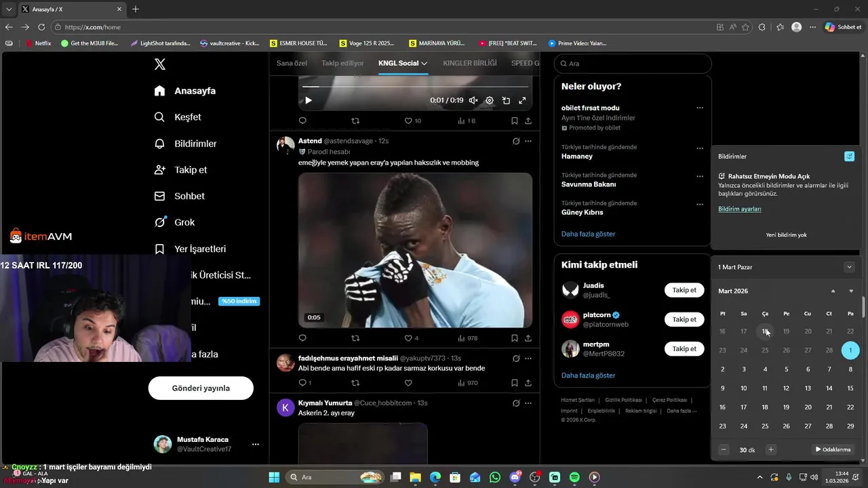The height and width of the screenshot is (488, 868).
Task: Decrease focus minutes with minus button
Action: (724, 449)
